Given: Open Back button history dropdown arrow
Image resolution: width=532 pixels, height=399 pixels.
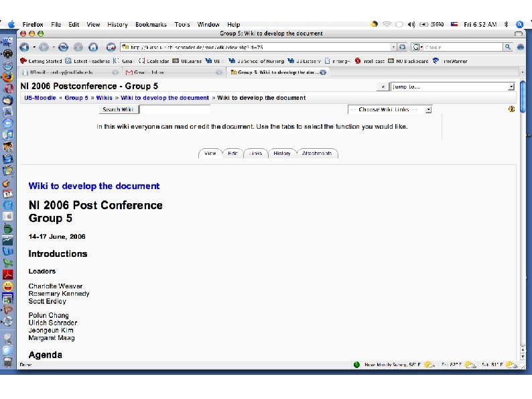Looking at the screenshot, I should [34, 47].
